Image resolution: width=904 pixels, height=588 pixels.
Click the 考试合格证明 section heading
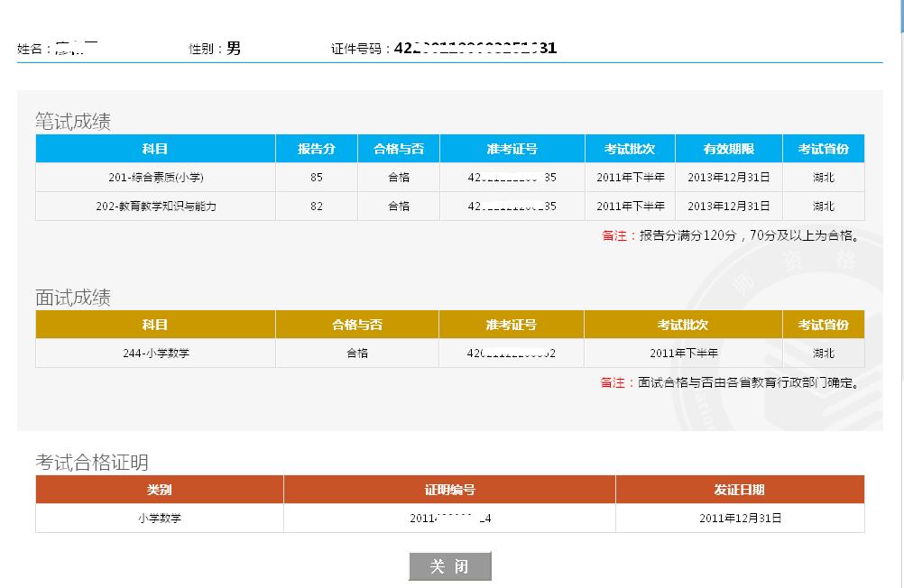coord(70,458)
